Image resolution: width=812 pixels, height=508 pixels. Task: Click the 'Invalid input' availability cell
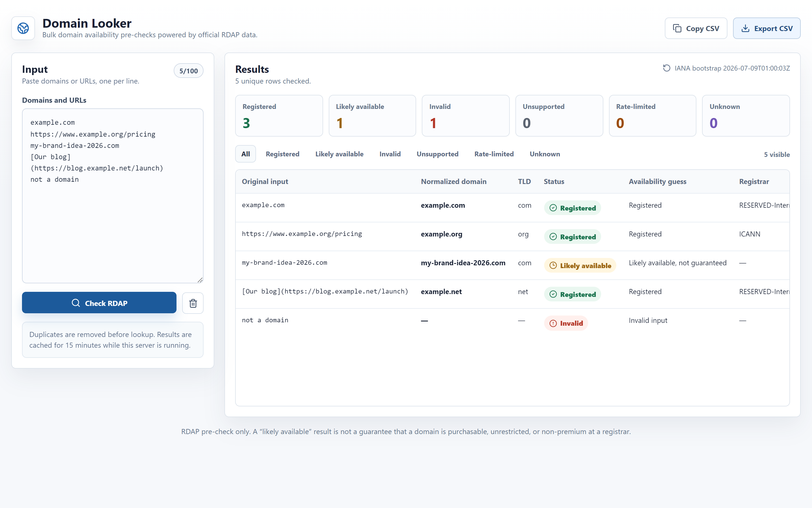[648, 321]
